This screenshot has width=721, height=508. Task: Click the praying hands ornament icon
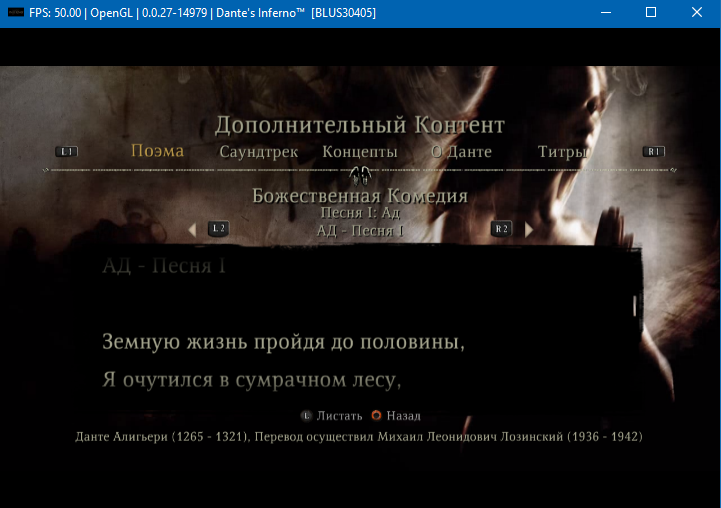[360, 175]
